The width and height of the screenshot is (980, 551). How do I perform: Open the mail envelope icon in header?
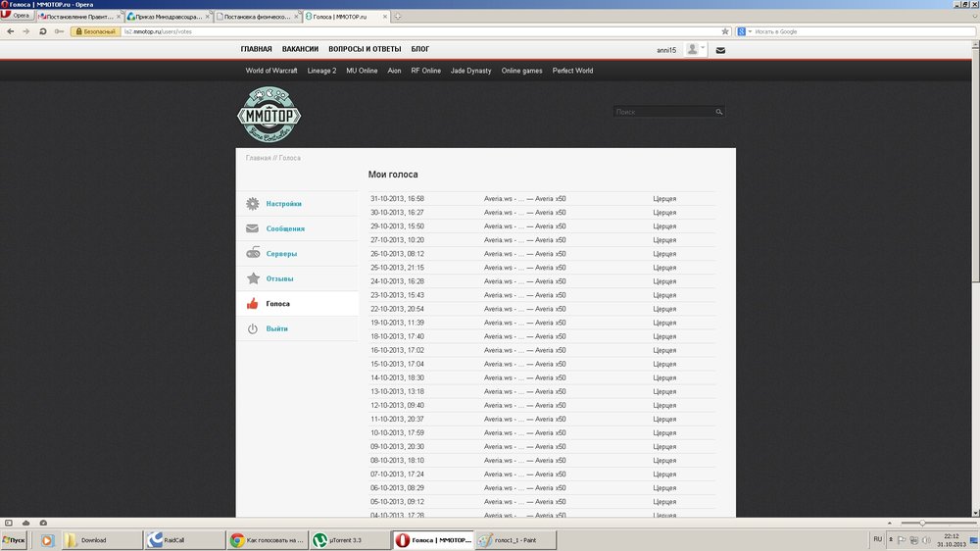click(x=720, y=50)
